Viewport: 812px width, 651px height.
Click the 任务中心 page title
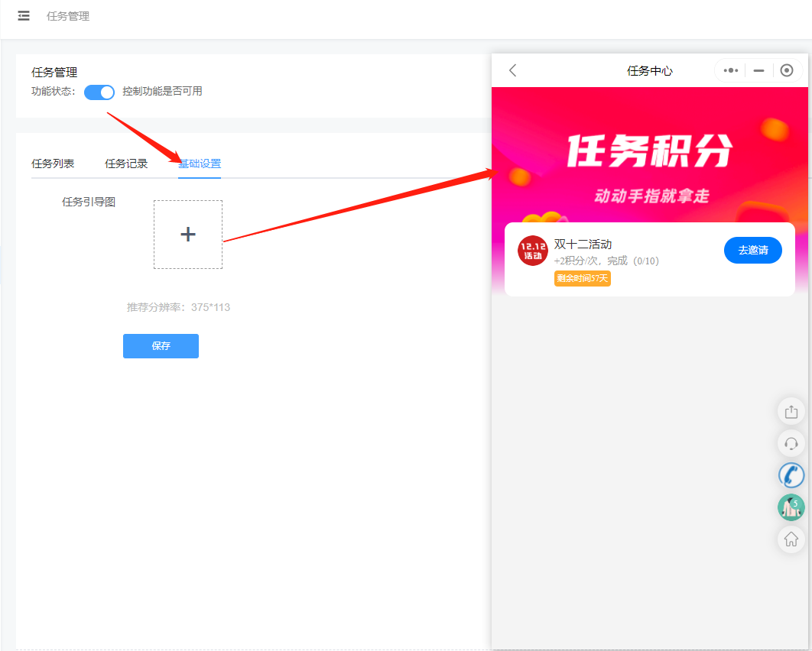coord(649,71)
